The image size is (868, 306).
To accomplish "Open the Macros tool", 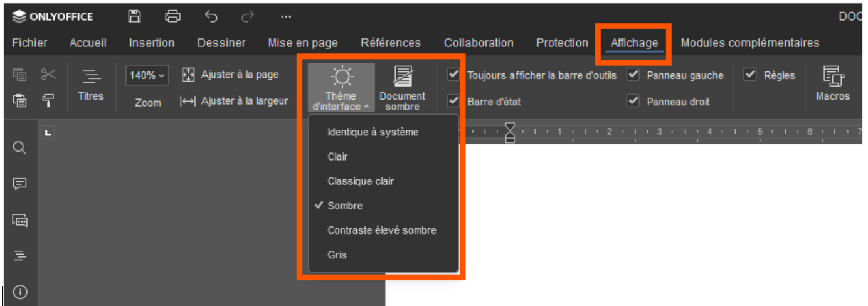I will [833, 84].
